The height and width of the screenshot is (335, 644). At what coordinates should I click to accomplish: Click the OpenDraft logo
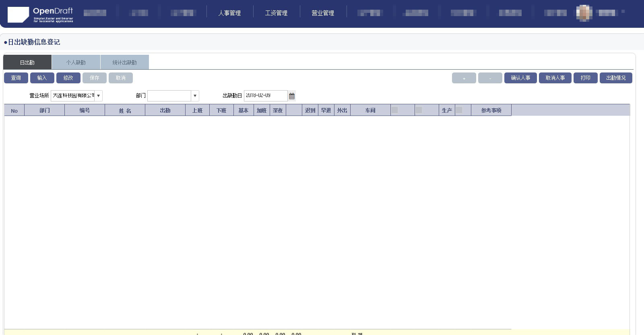40,14
